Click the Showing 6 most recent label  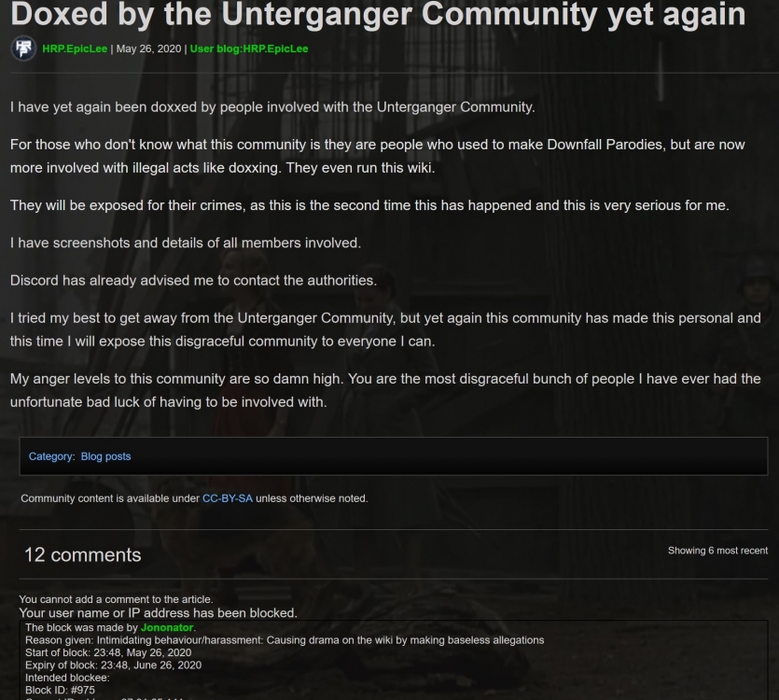pyautogui.click(x=717, y=551)
